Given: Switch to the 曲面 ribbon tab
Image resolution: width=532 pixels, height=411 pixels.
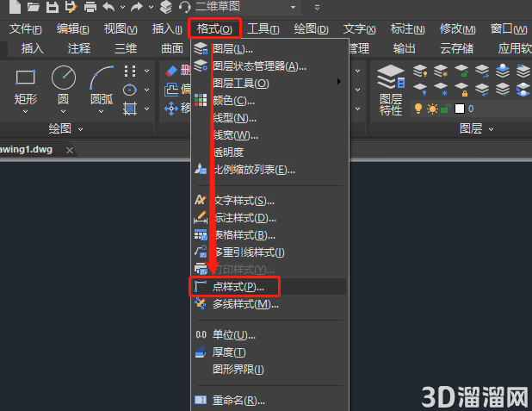Looking at the screenshot, I should (172, 48).
